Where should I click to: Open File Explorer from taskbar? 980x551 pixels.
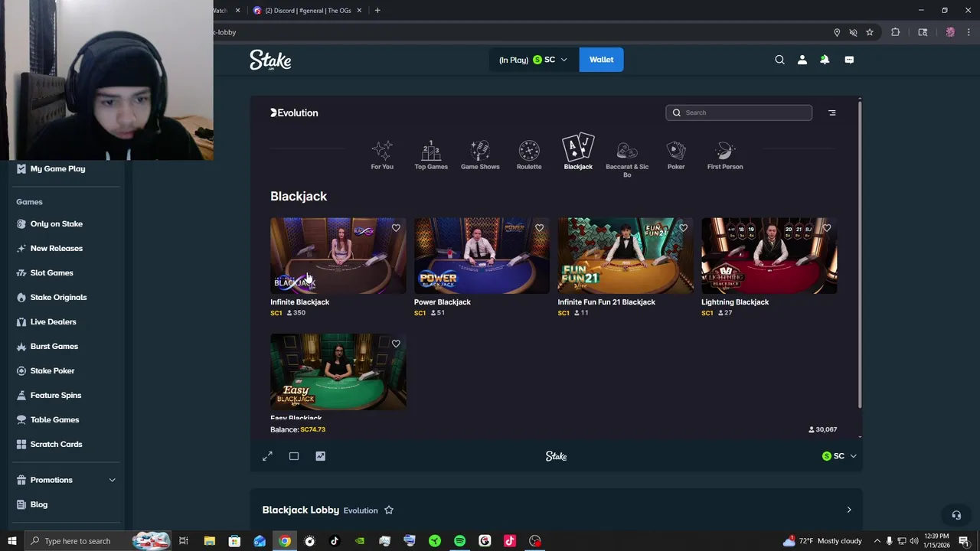tap(209, 541)
